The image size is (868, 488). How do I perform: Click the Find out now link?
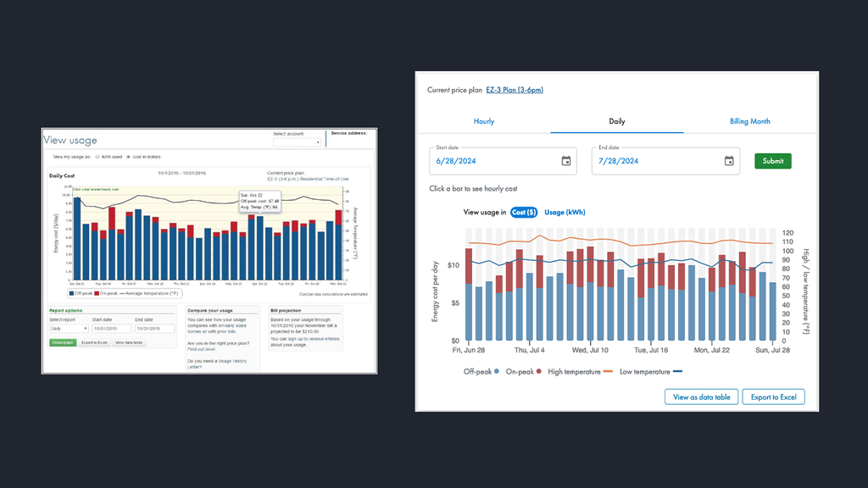click(x=201, y=350)
